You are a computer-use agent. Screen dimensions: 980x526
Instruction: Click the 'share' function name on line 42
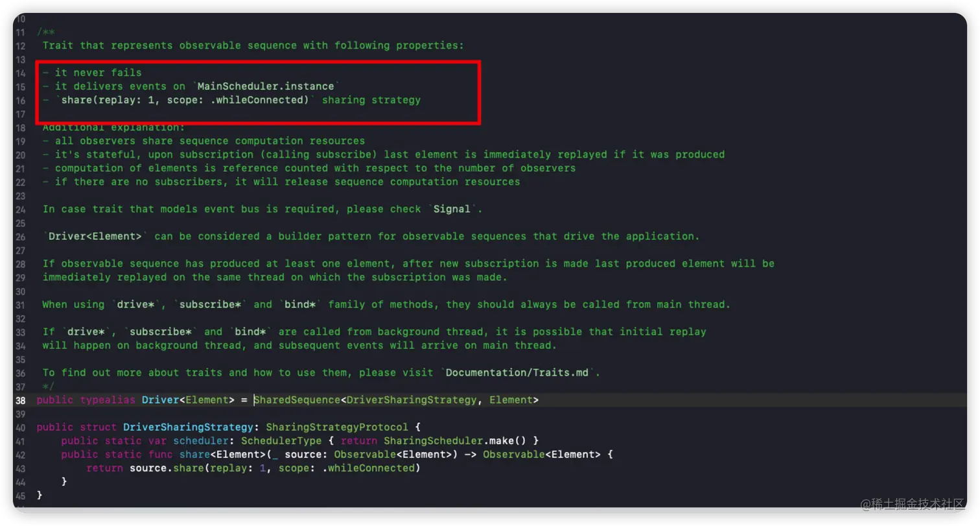coord(194,455)
